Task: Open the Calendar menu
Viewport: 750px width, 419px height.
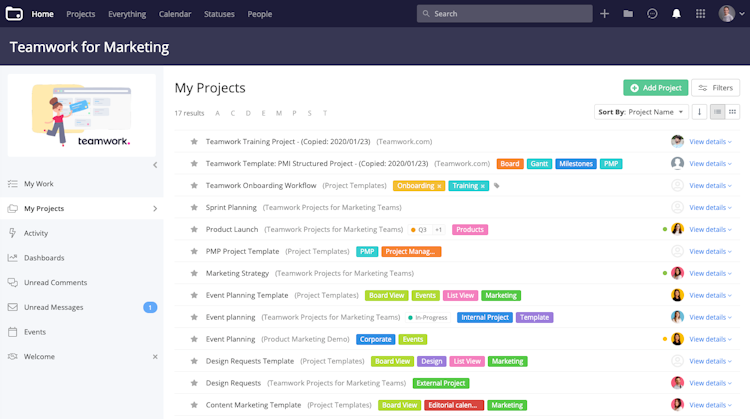Action: 175,14
